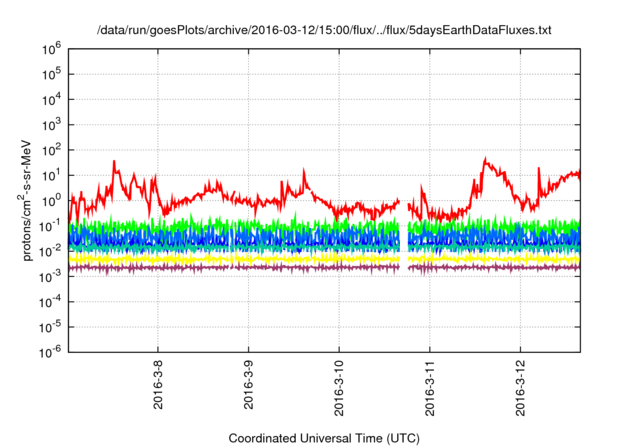Click the 10^-2 y-axis tick label
This screenshot has height=448, width=640.
click(x=50, y=252)
